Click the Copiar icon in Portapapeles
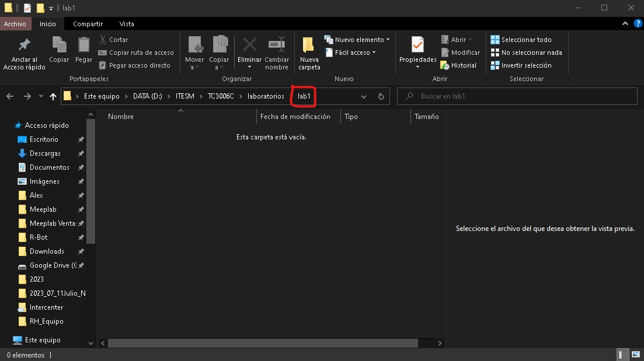 click(59, 45)
